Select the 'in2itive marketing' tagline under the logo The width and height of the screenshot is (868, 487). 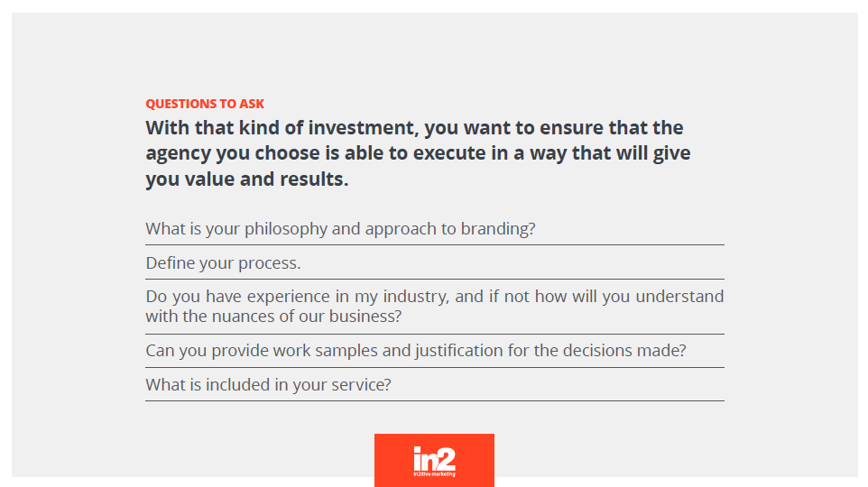(434, 473)
